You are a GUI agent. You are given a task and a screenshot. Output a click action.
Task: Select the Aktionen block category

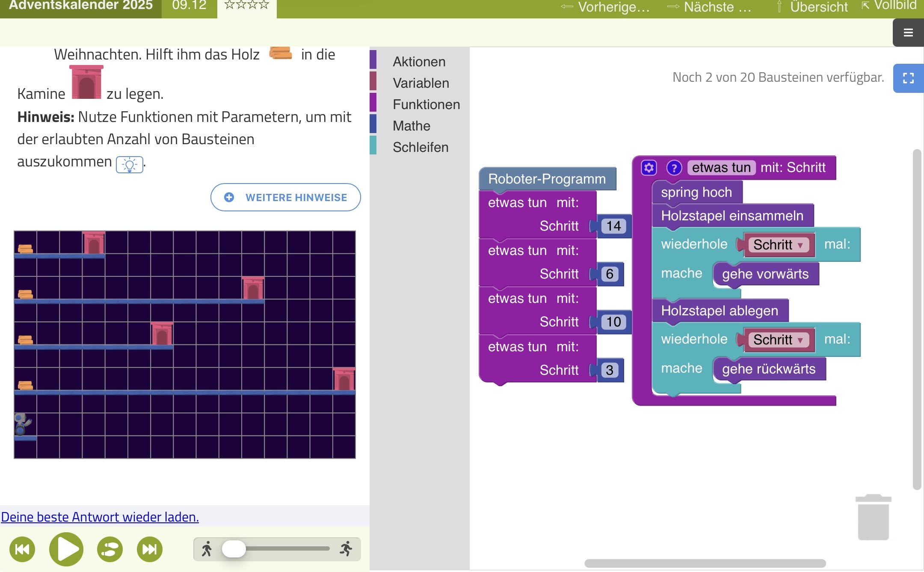419,62
